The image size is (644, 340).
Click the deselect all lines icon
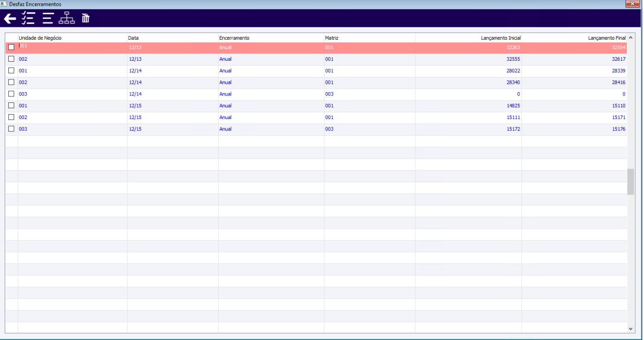tap(48, 19)
